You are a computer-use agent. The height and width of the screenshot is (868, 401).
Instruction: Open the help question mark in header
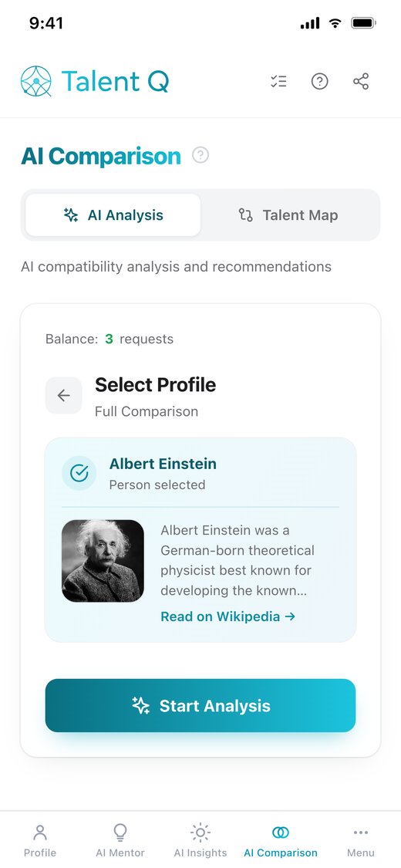[x=320, y=82]
